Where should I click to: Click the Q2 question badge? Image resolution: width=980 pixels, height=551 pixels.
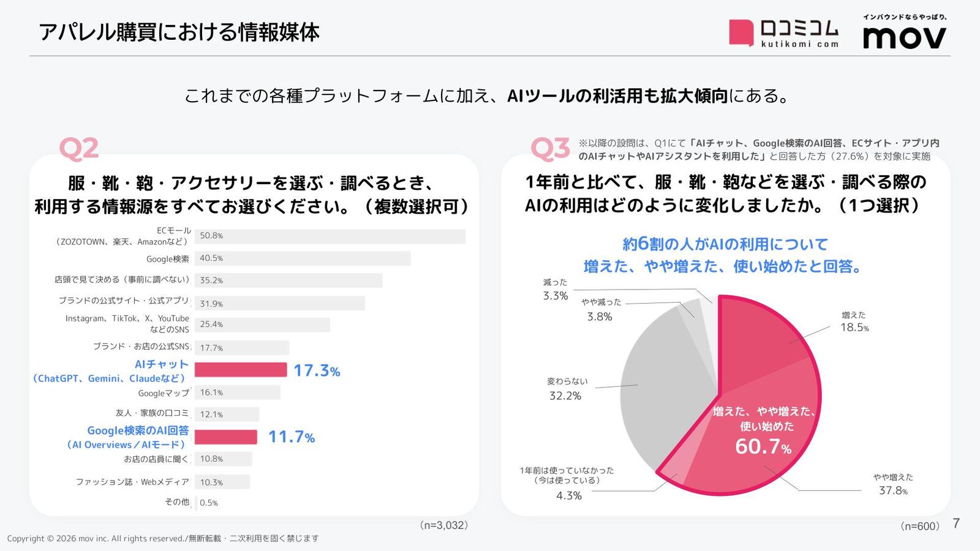pyautogui.click(x=79, y=149)
